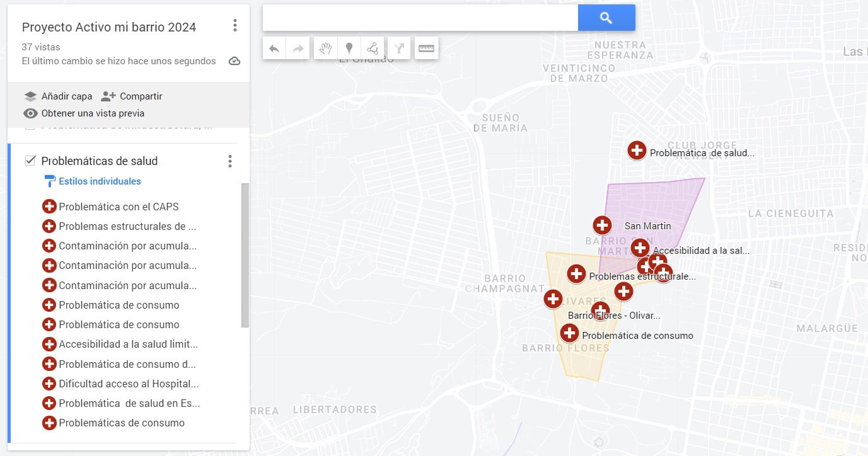Click icon beside Accesibilidad a la salud limit...
This screenshot has width=868, height=456.
pyautogui.click(x=49, y=344)
